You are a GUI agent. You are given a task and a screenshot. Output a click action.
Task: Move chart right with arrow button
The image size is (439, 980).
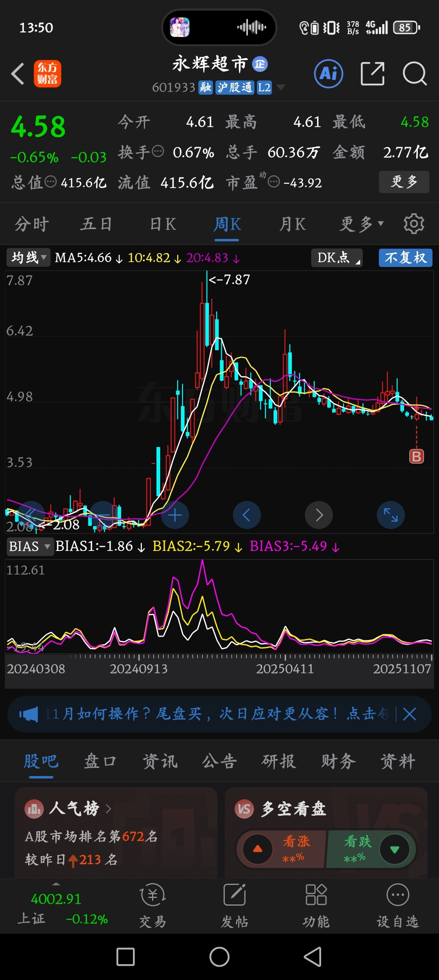tap(319, 515)
